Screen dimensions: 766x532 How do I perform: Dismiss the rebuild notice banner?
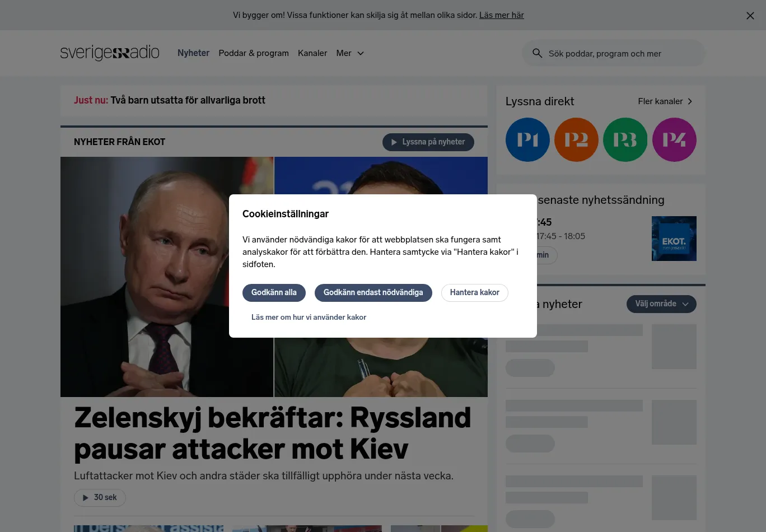(750, 16)
